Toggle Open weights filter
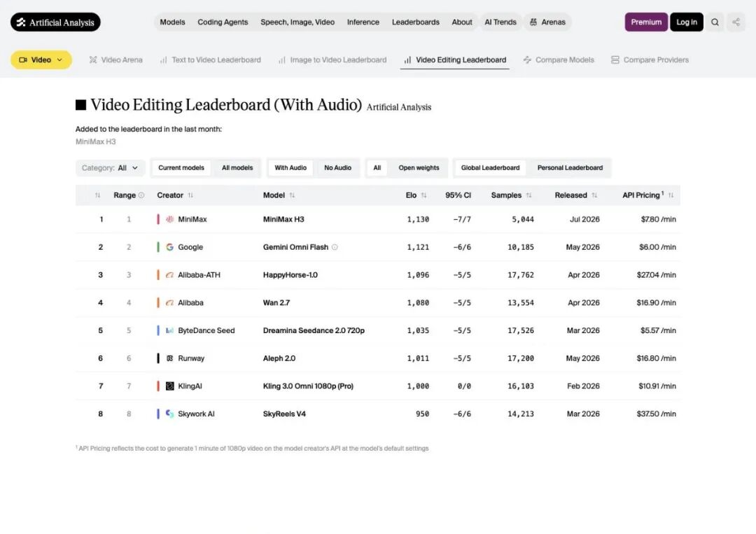 pos(419,168)
